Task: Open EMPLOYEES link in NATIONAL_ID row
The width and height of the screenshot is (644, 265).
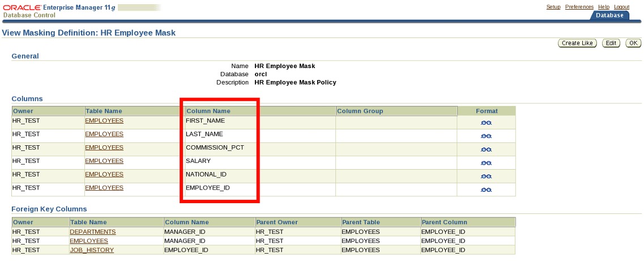Action: click(x=104, y=174)
